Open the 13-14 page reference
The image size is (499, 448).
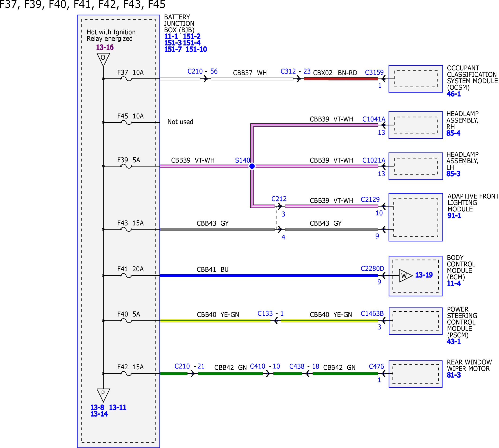point(99,414)
